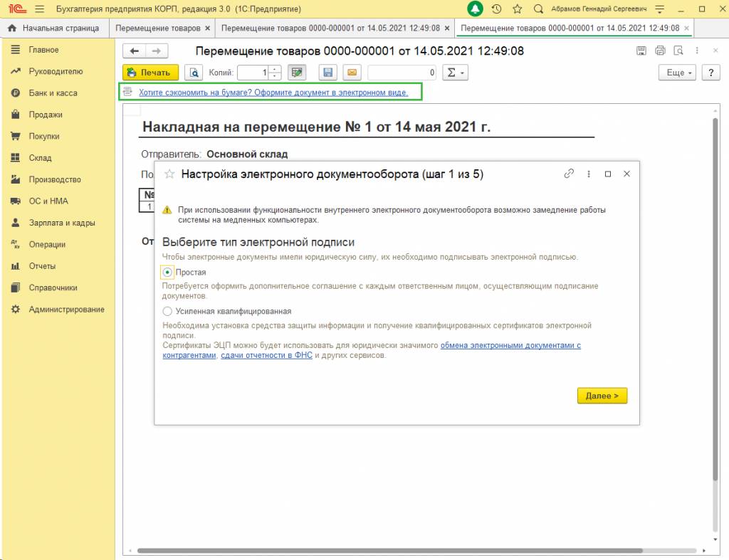
Task: Open Продажи section in sidebar
Action: pos(46,115)
